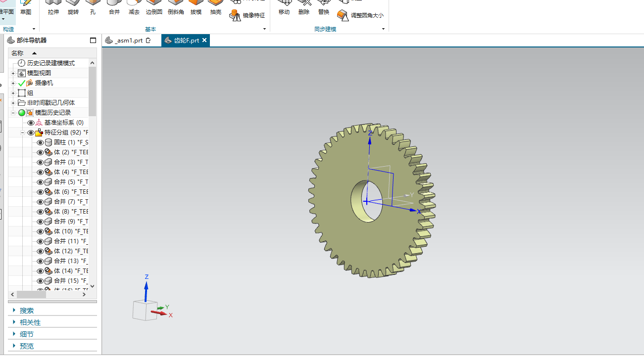The image size is (644, 358).
Task: Toggle the green check on 摄像机
Action: point(21,83)
